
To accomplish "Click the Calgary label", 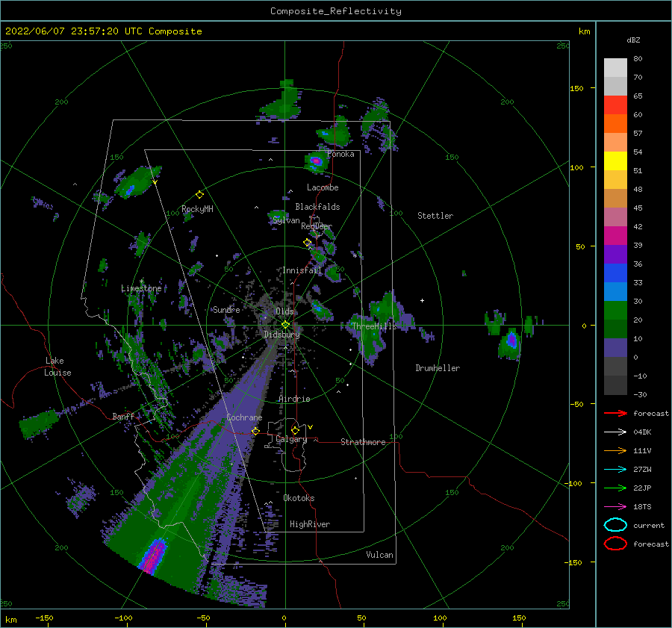I will pos(291,439).
